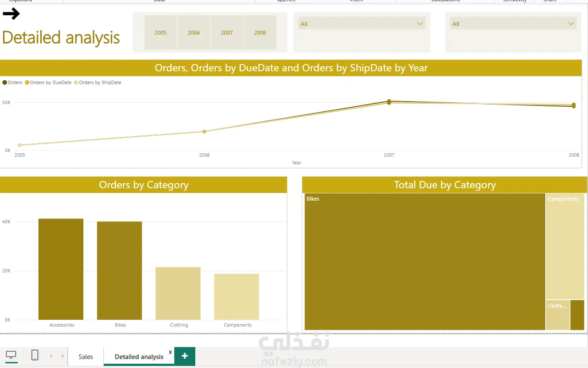
Task: Click the 20K y-axis label on bar chart
Action: [6, 271]
